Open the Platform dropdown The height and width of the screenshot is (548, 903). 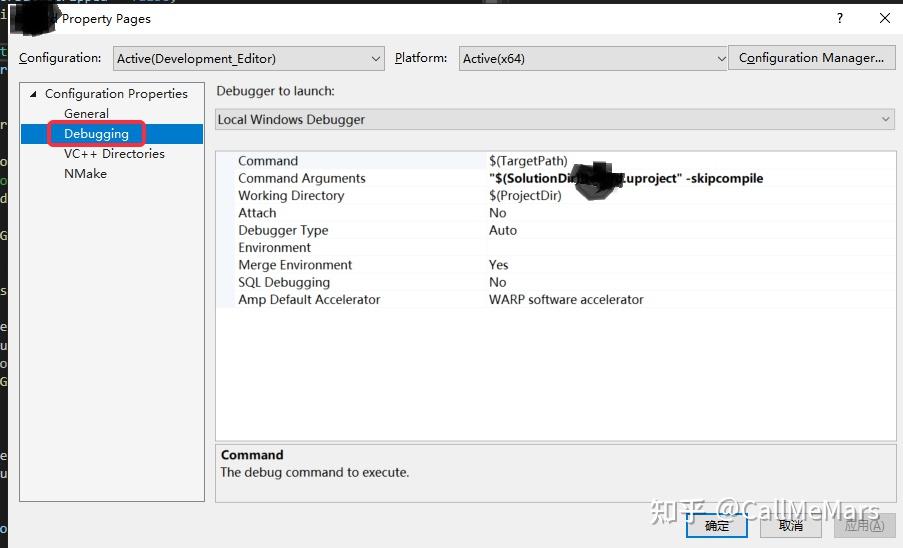pos(593,59)
